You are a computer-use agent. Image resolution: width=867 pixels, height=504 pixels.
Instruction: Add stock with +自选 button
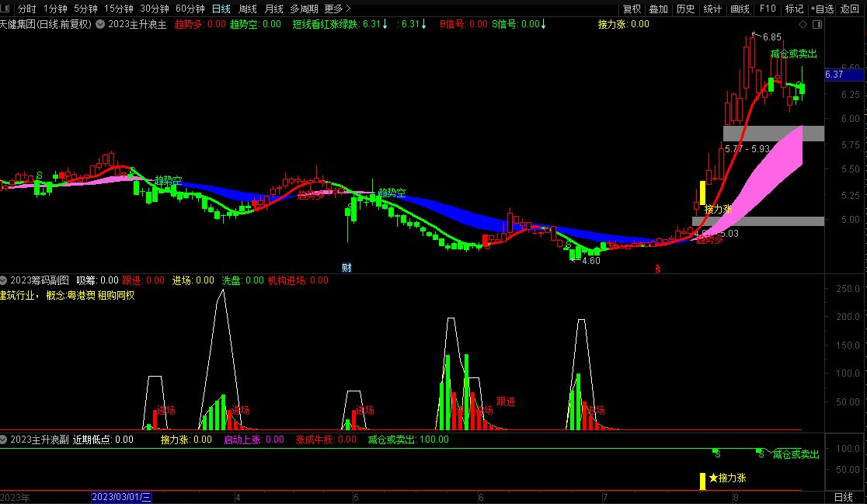pyautogui.click(x=823, y=9)
